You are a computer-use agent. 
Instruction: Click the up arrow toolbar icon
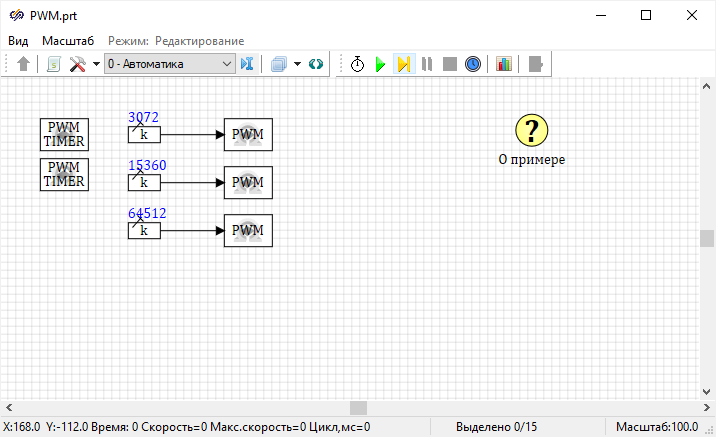tap(24, 64)
